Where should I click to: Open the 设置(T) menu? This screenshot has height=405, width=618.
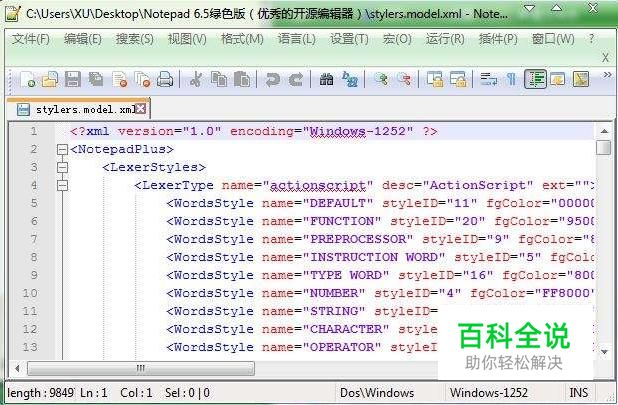pos(349,39)
